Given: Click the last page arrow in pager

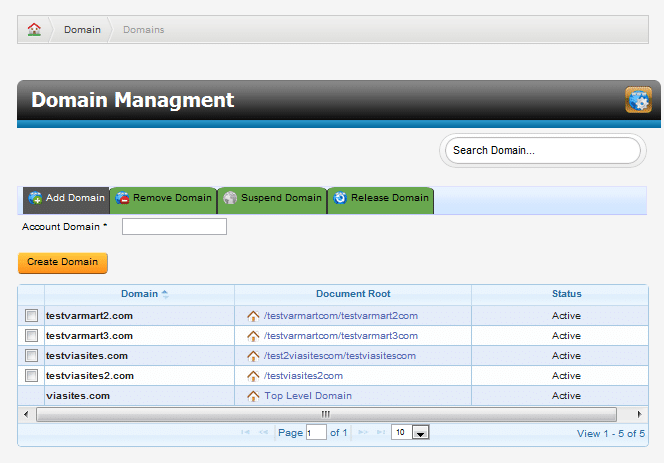Looking at the screenshot, I should coord(380,433).
